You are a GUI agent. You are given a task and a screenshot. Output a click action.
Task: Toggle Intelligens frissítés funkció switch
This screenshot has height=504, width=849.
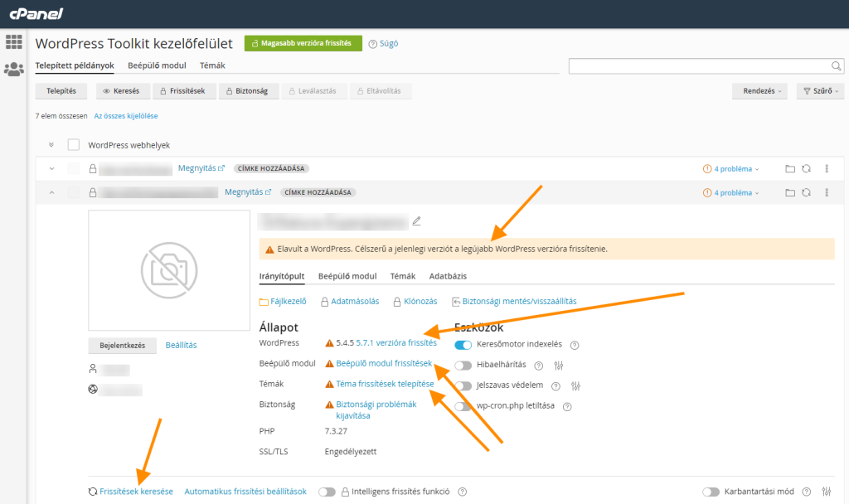[x=327, y=492]
